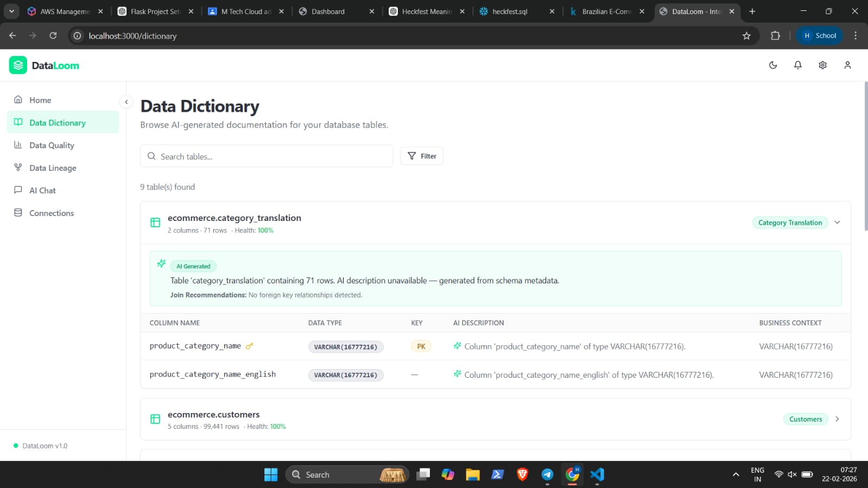Select the product_category_name_english column name

coord(213,374)
